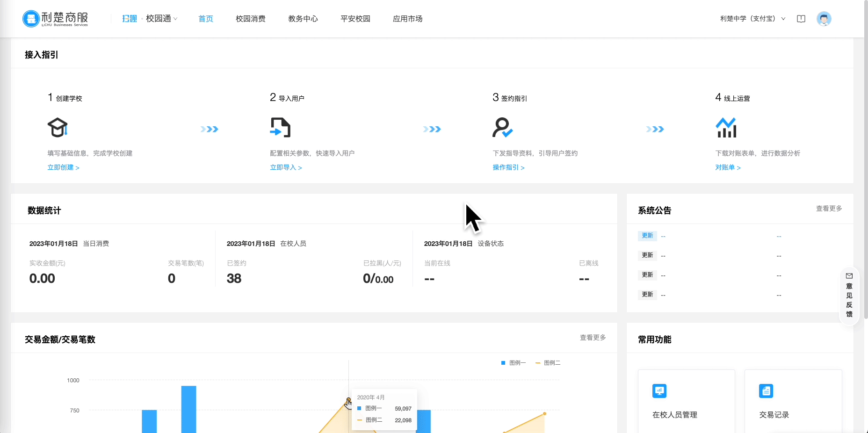868x433 pixels.
Task: Click 查看更多 in 交易金额/交易笔数
Action: tap(593, 338)
